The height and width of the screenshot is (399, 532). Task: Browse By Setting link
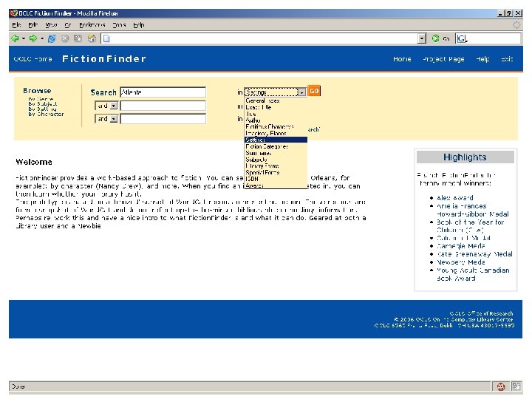42,109
